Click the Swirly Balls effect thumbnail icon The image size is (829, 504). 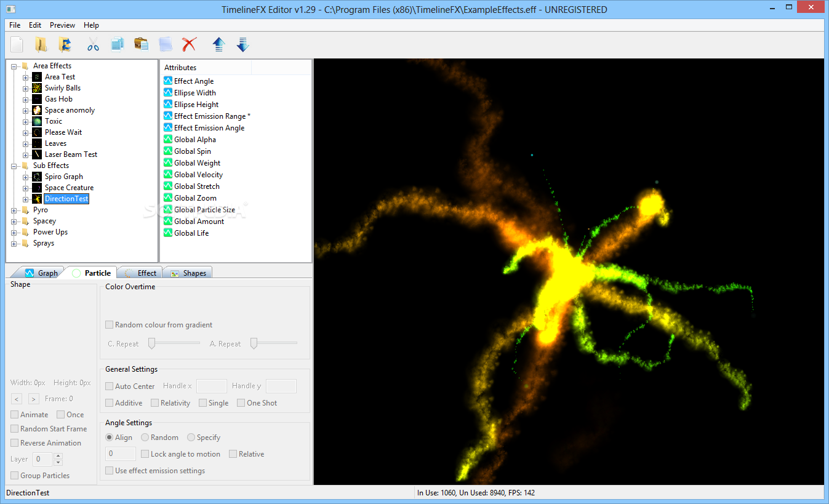point(37,88)
